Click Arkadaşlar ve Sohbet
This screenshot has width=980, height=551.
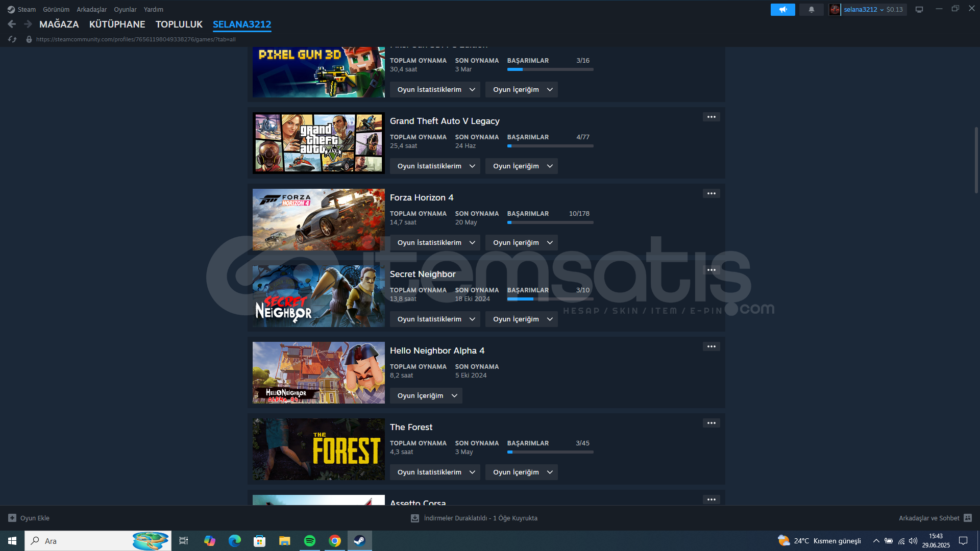click(929, 518)
